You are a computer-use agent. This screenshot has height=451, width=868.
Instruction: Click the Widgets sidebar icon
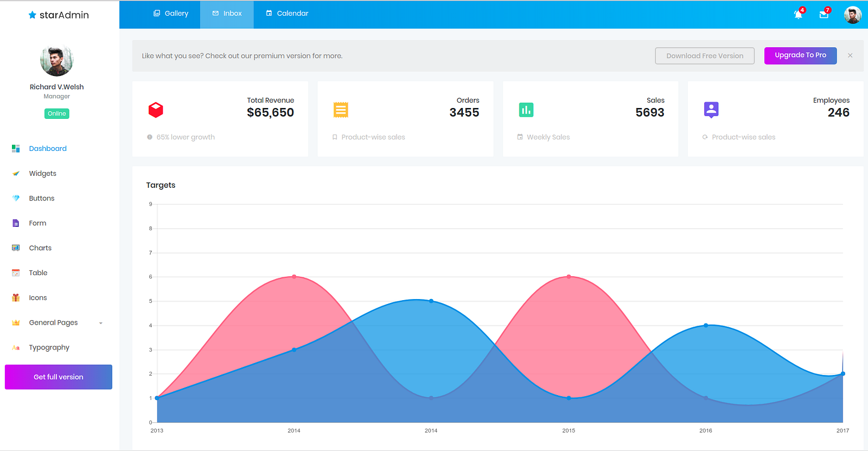point(16,174)
